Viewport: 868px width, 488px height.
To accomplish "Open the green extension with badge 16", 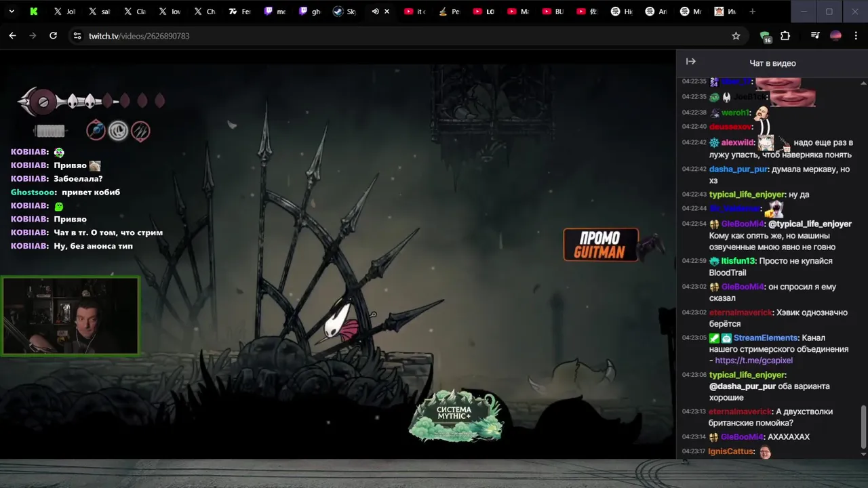I will click(766, 37).
